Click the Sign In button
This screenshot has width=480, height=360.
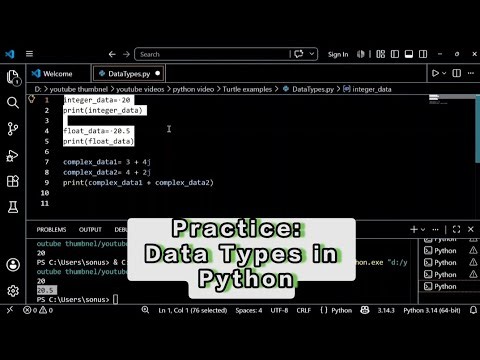coord(338,54)
